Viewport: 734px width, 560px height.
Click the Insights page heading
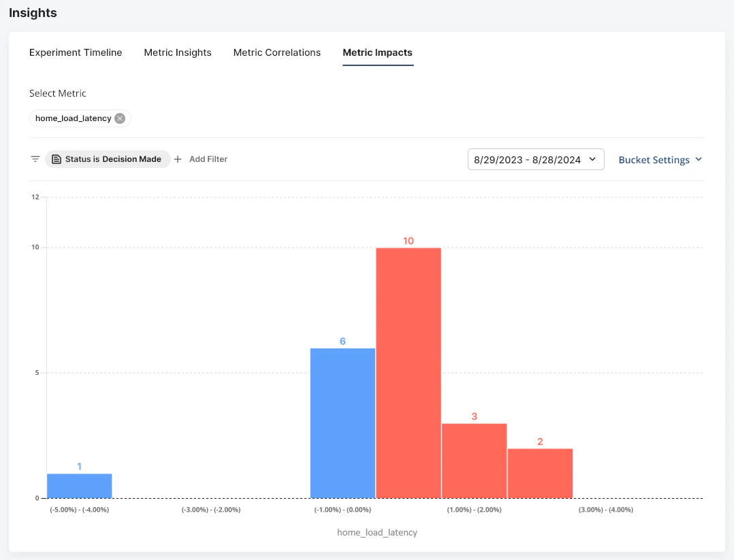click(33, 13)
